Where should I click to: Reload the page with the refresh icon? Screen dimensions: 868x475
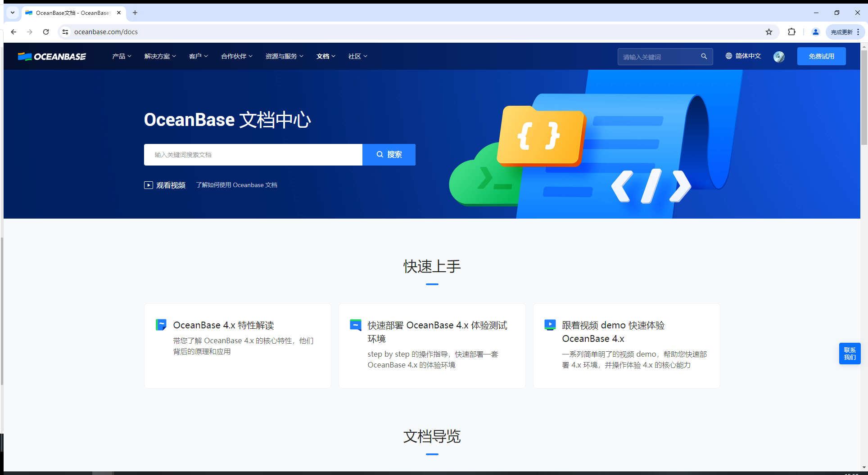(46, 32)
